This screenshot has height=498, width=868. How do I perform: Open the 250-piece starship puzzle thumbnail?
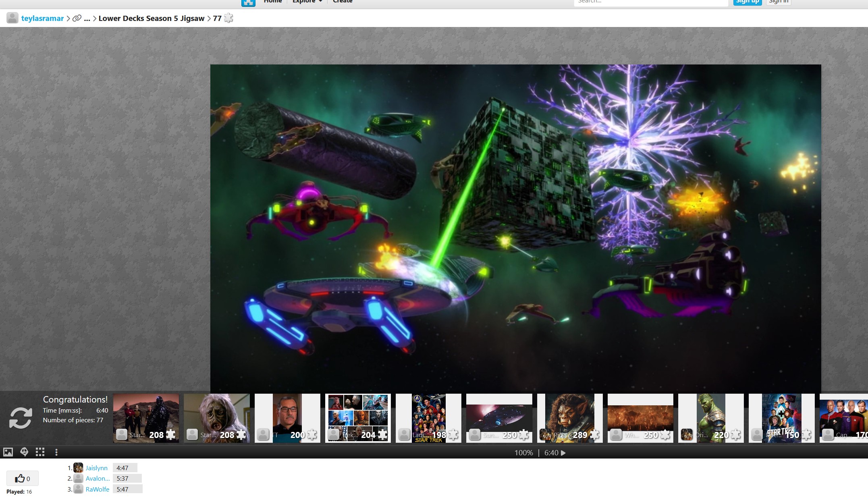tap(499, 418)
